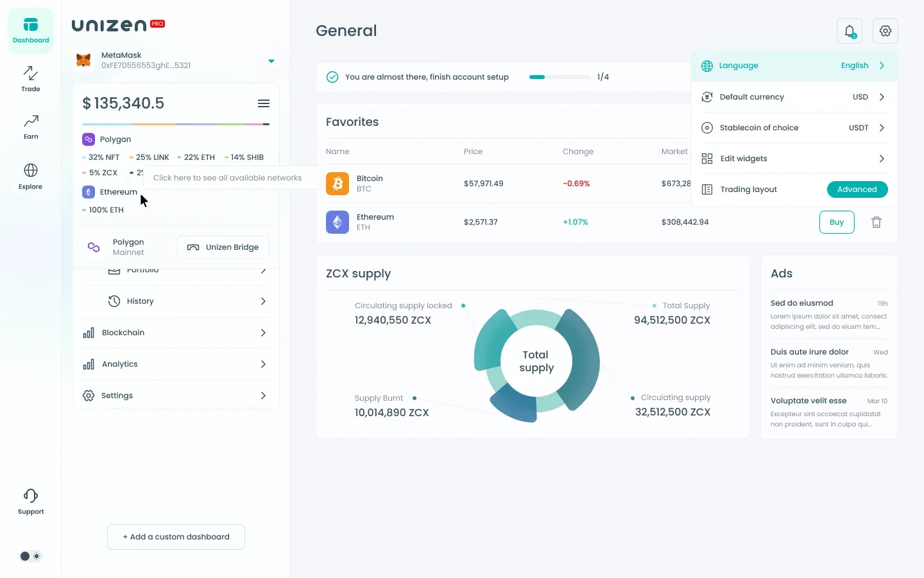
Task: Expand the Stablecoin USDT chevron
Action: coord(882,128)
